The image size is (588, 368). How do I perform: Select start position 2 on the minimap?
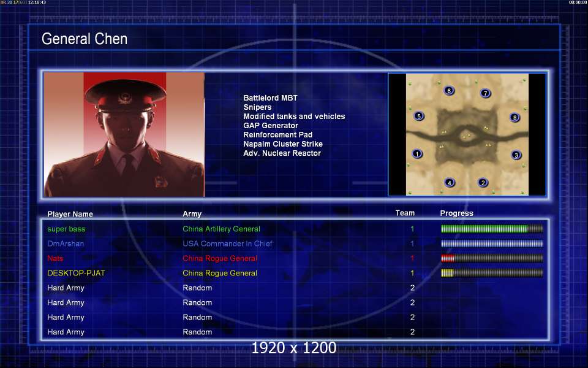click(x=483, y=183)
